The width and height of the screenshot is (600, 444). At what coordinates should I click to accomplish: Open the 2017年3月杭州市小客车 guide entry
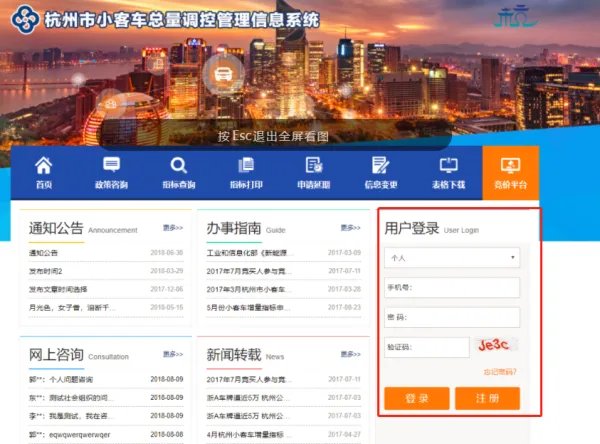[284, 289]
